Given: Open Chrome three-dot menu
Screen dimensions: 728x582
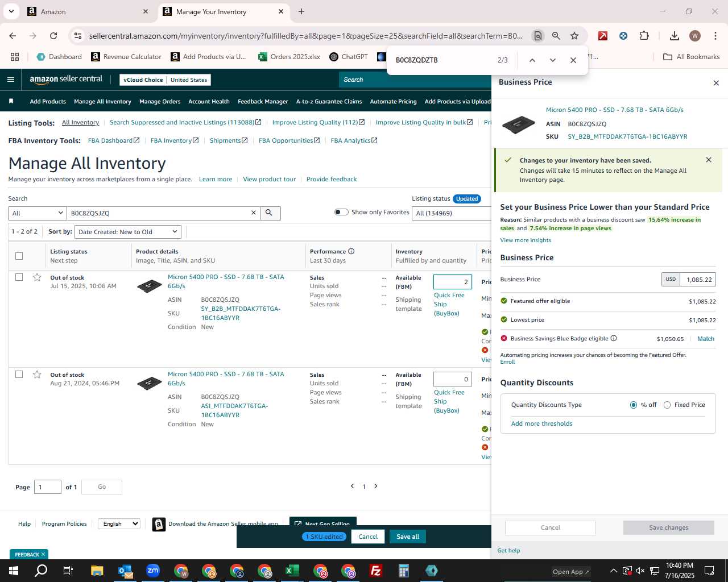Looking at the screenshot, I should 715,36.
